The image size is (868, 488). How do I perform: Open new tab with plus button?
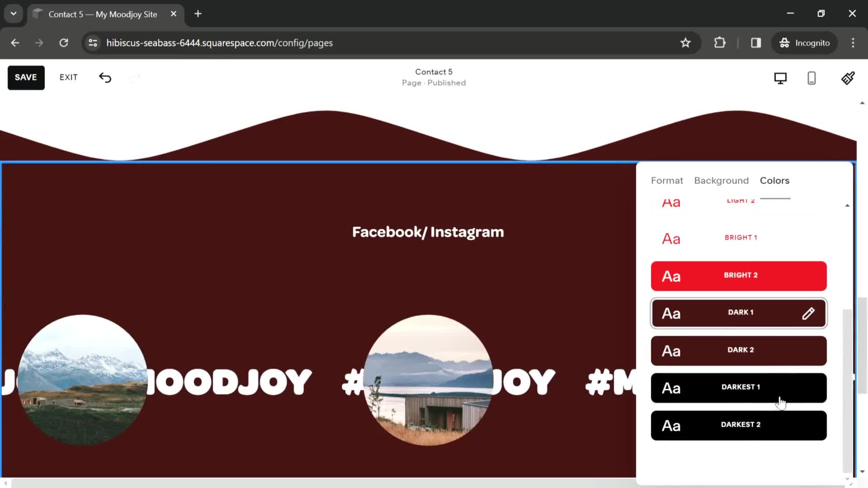[198, 14]
